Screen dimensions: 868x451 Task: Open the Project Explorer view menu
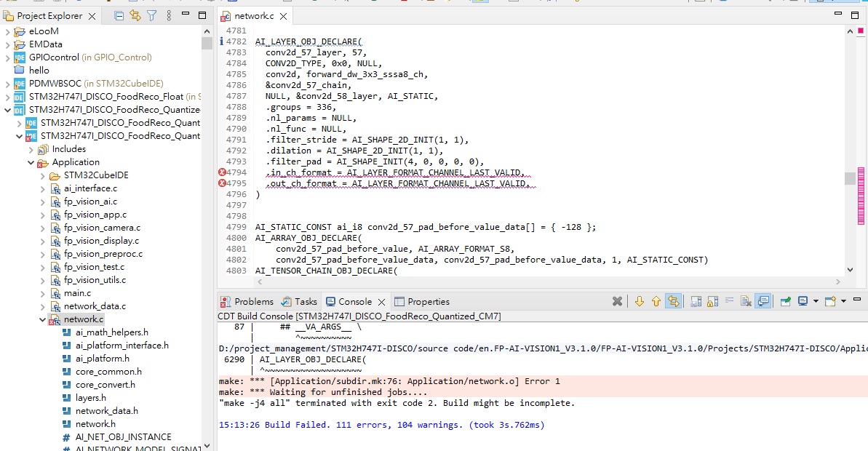click(167, 15)
